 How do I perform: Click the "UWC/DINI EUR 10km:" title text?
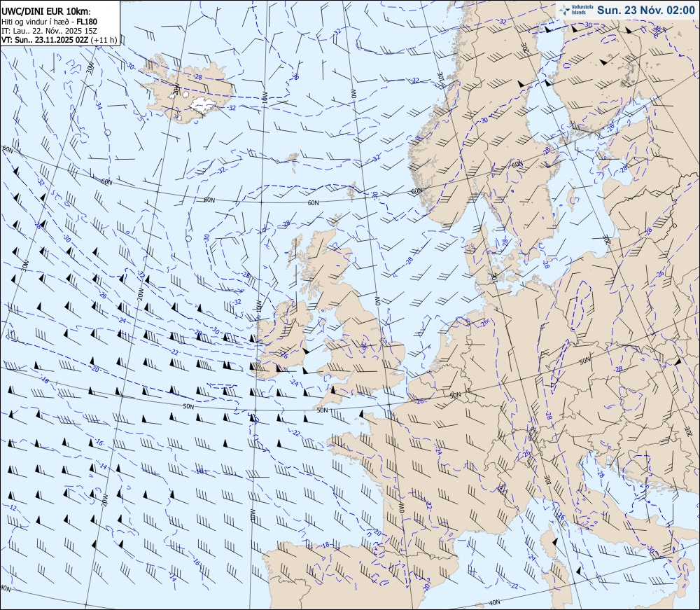45,12
